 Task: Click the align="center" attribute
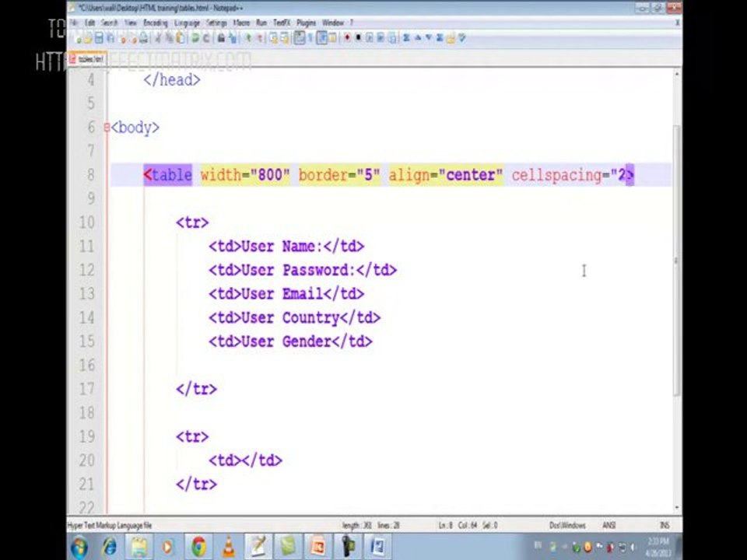pyautogui.click(x=445, y=175)
